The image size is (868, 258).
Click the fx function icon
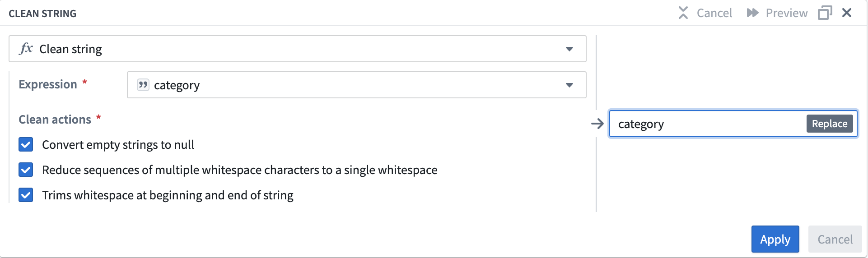26,49
